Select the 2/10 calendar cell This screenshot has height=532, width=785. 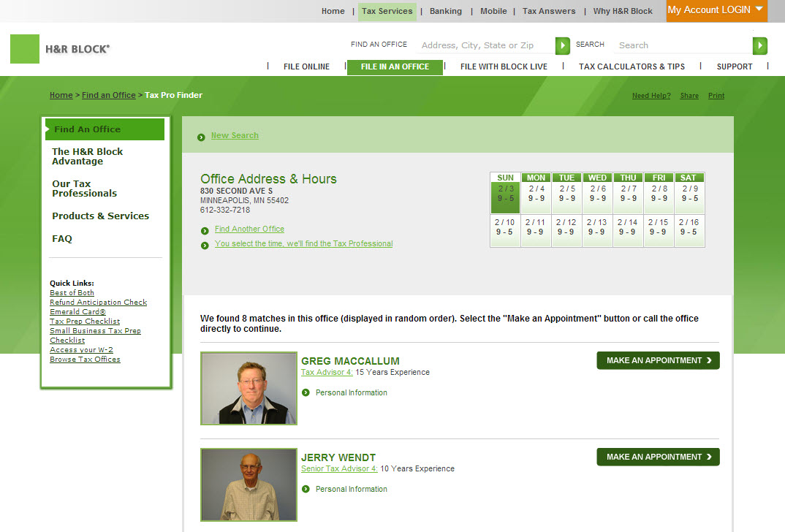pos(504,230)
